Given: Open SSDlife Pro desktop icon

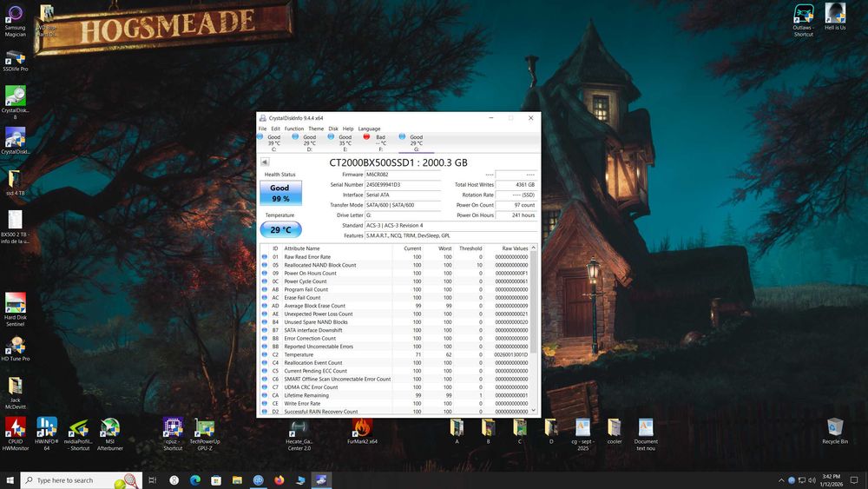Looking at the screenshot, I should click(15, 60).
